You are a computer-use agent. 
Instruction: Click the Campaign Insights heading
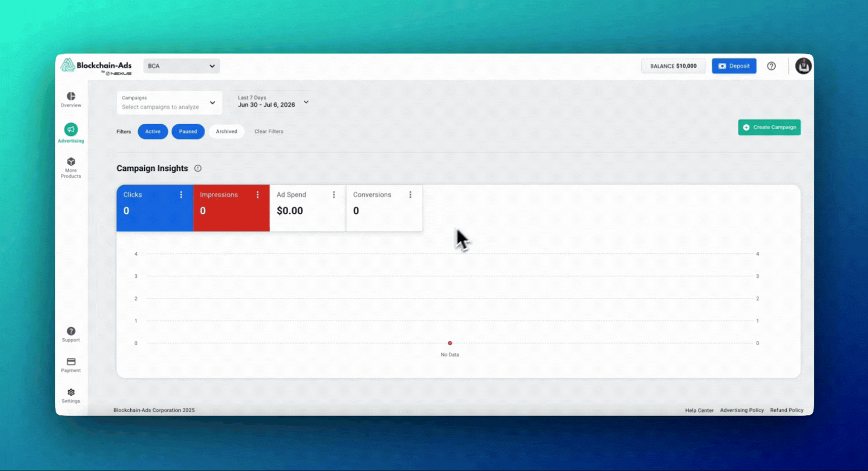(152, 168)
